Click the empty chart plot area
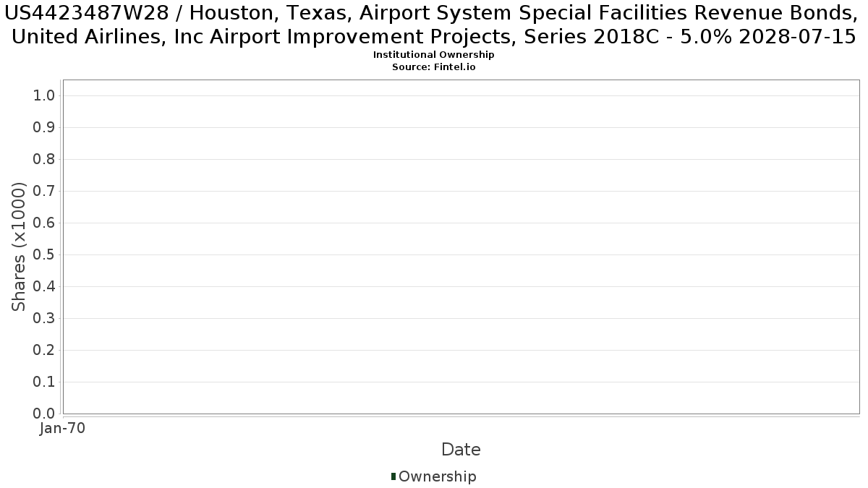This screenshot has height=488, width=868. coord(461,247)
